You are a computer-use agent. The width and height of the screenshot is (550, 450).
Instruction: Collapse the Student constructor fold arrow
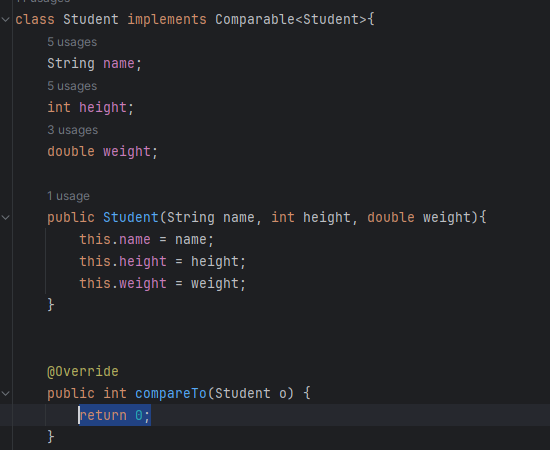(x=6, y=217)
